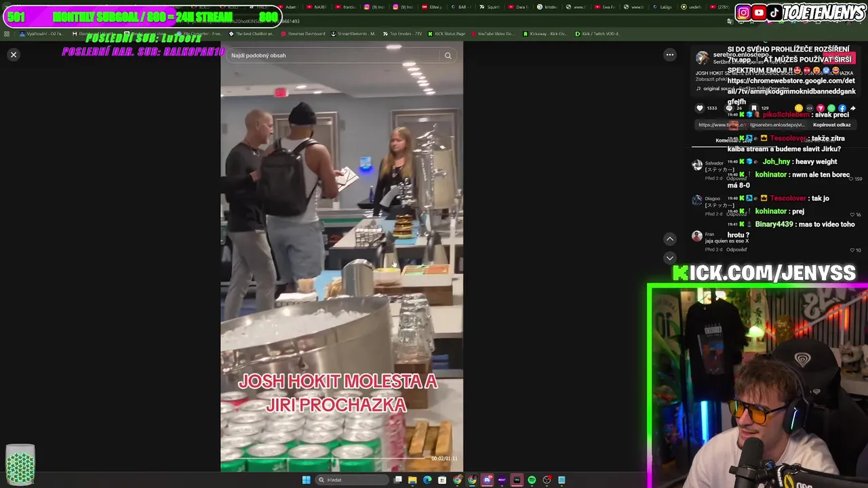Open File Explorer from the taskbar
The width and height of the screenshot is (868, 488).
(x=412, y=480)
